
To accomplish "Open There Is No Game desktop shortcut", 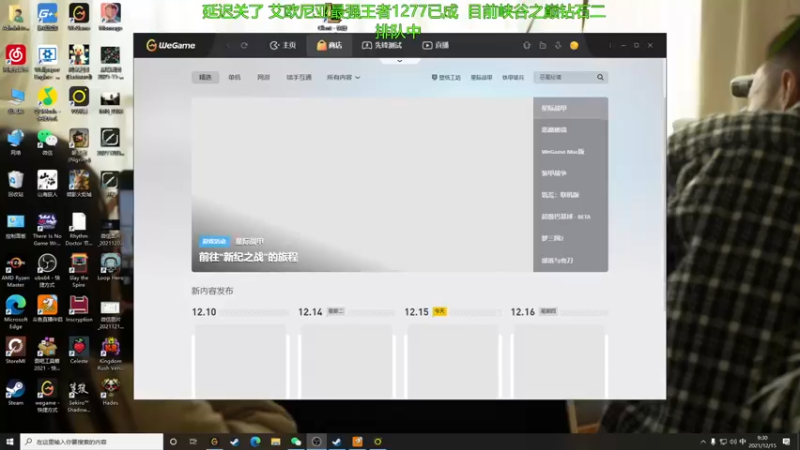I will [47, 229].
